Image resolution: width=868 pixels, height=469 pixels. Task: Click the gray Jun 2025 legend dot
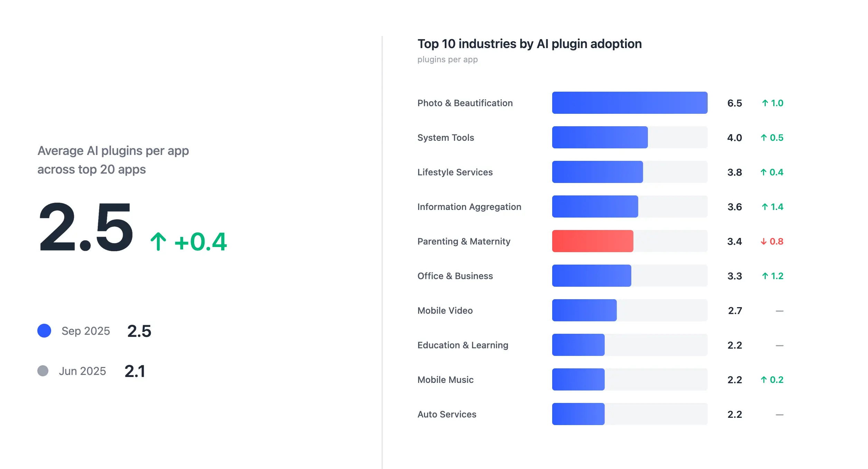pos(43,371)
